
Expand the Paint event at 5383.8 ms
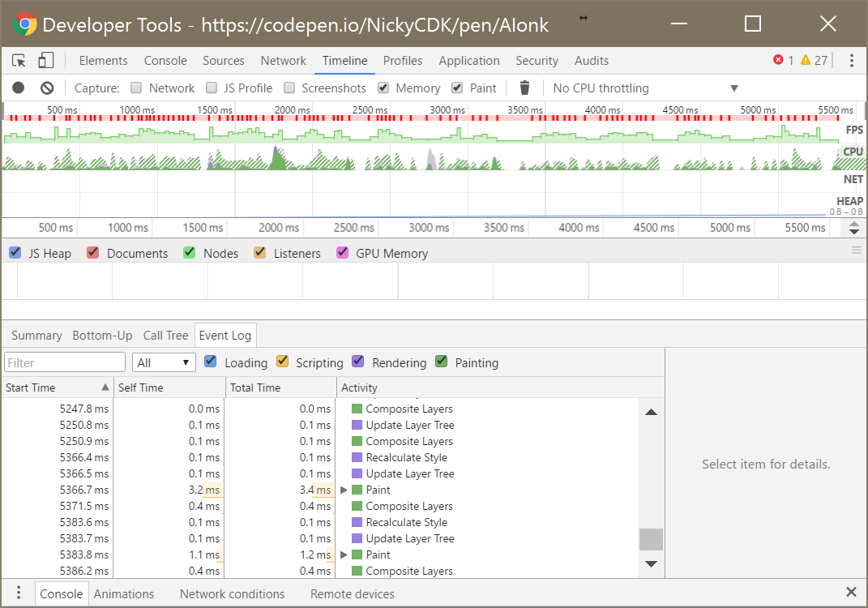click(344, 554)
